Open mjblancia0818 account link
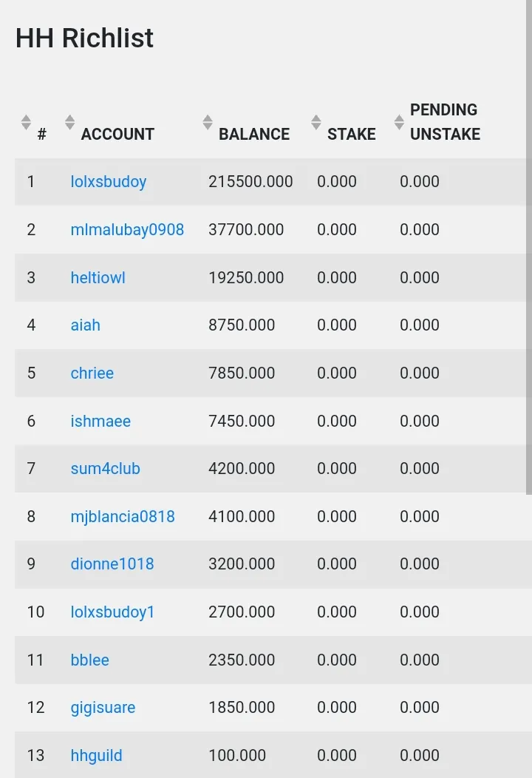This screenshot has width=532, height=778. [x=123, y=516]
